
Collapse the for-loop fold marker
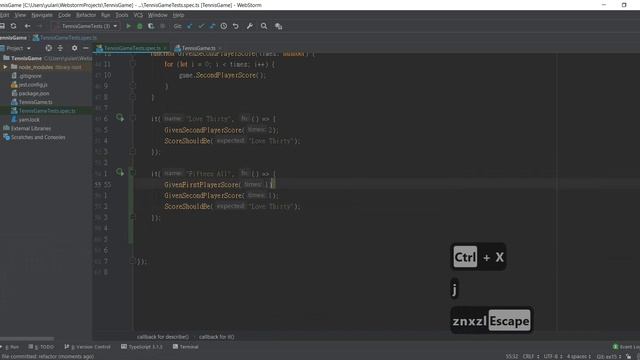(x=133, y=64)
